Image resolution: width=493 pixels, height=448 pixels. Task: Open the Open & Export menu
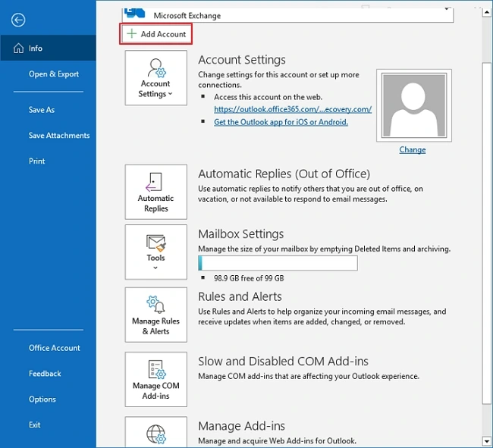[x=54, y=74]
